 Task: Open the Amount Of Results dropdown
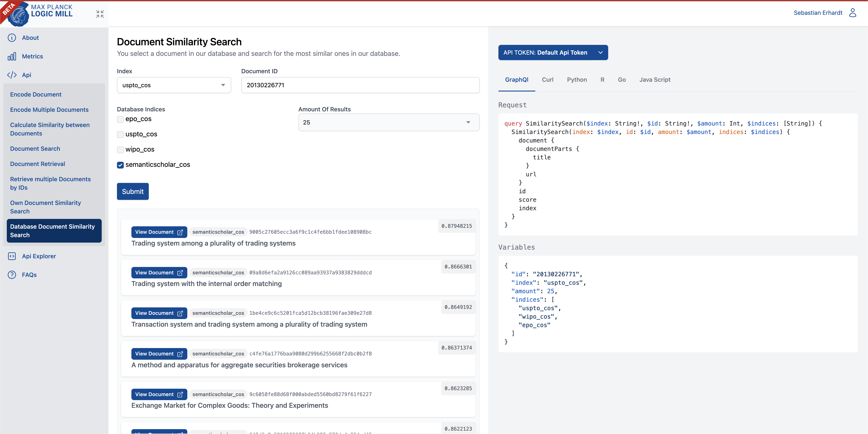[x=389, y=123]
